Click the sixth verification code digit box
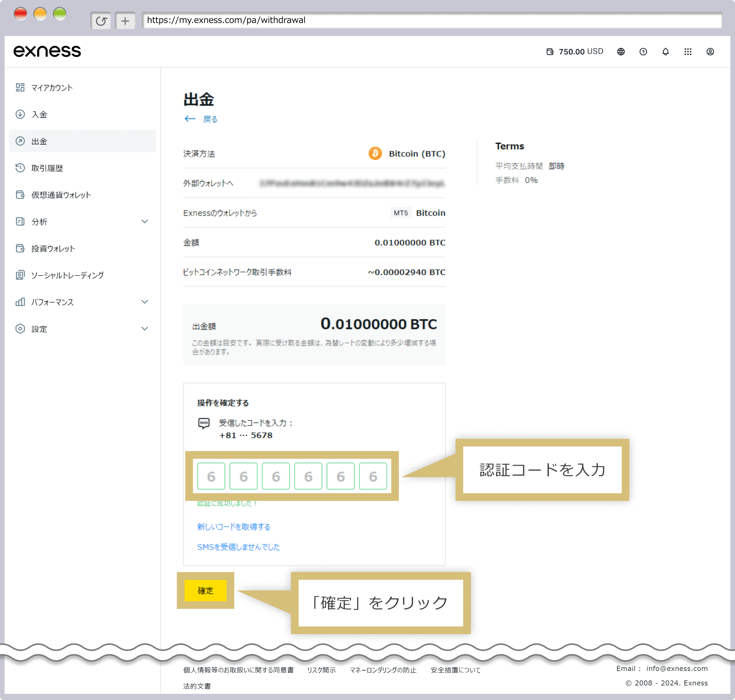This screenshot has width=735, height=700. coord(373,476)
